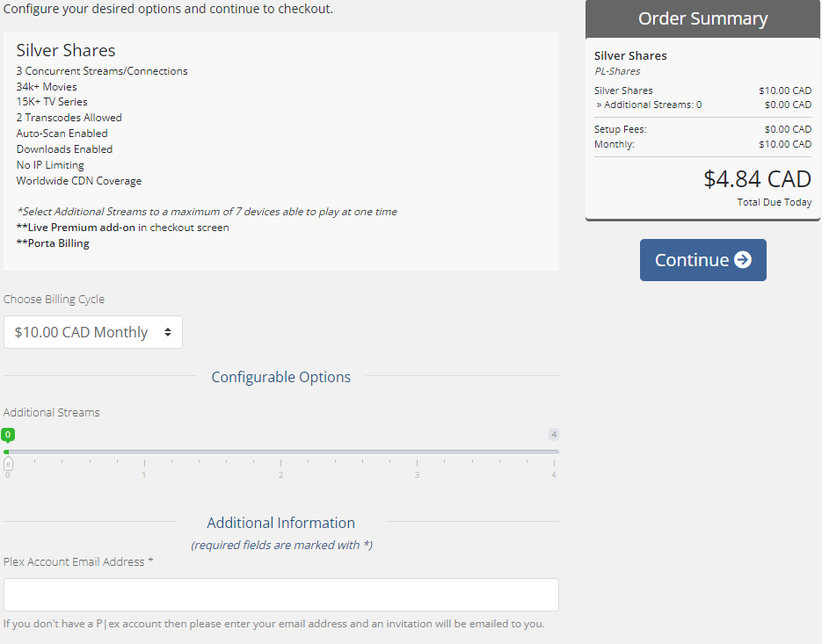Click the $4.84 CAD total due amount

click(757, 179)
